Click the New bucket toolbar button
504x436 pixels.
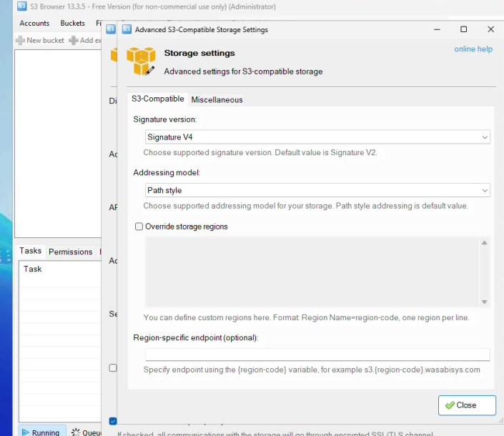click(40, 40)
